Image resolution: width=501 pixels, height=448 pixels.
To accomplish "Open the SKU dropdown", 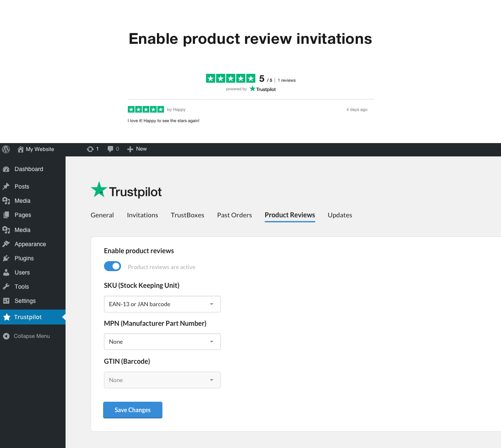I will [x=162, y=304].
